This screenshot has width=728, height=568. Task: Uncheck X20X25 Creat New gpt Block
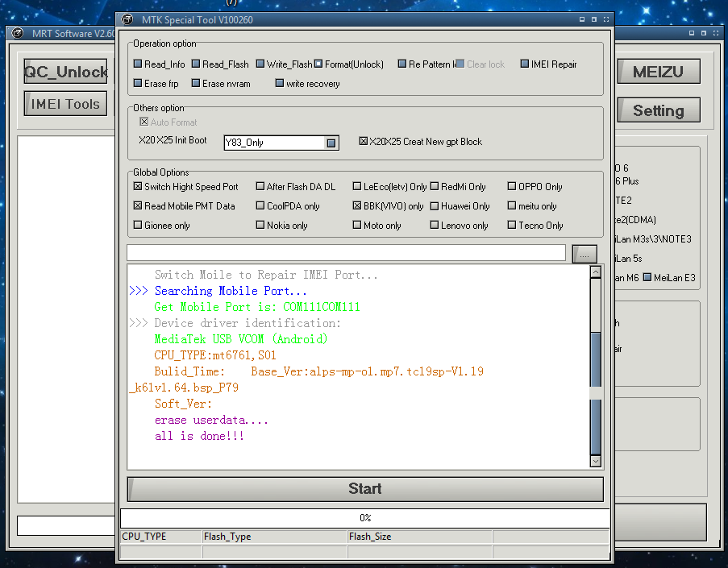click(364, 141)
